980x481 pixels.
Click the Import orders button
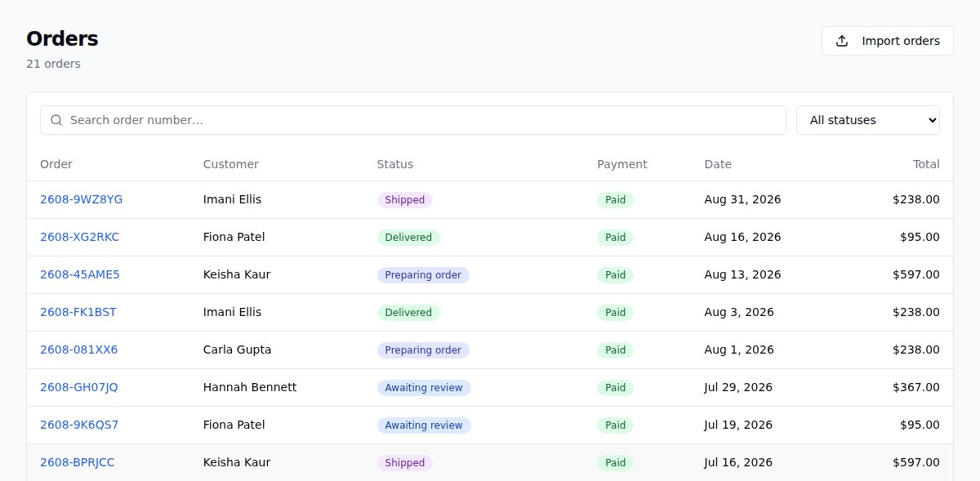click(x=888, y=41)
